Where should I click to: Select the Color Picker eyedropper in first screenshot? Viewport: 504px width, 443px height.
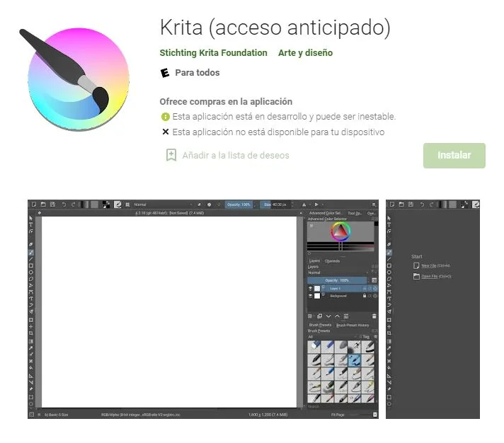click(x=31, y=348)
